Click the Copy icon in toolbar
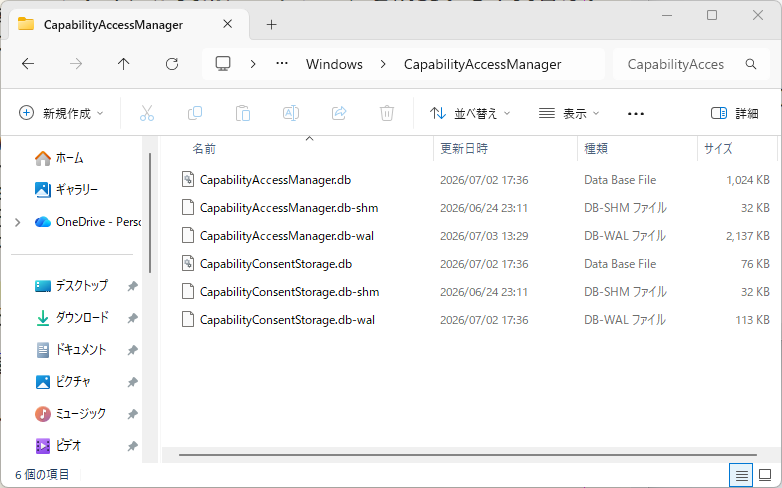This screenshot has width=782, height=488. point(195,113)
